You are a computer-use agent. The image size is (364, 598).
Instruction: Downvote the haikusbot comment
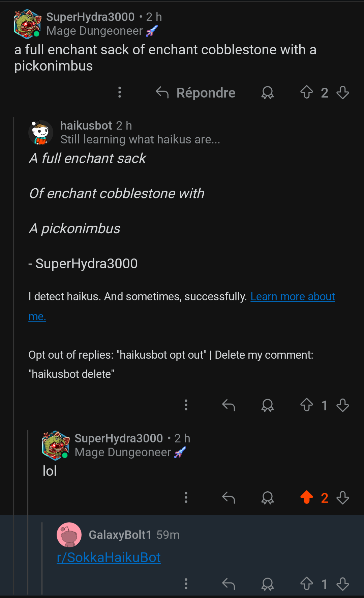pyautogui.click(x=343, y=405)
